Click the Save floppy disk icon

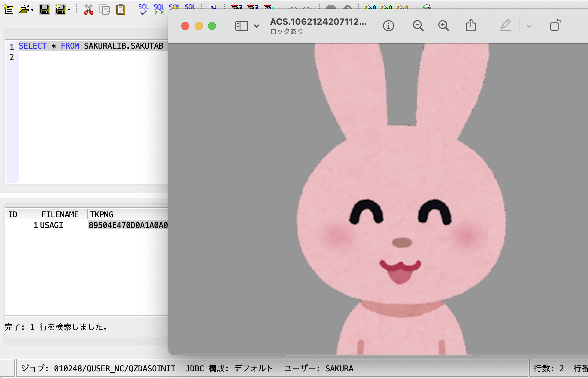[45, 9]
